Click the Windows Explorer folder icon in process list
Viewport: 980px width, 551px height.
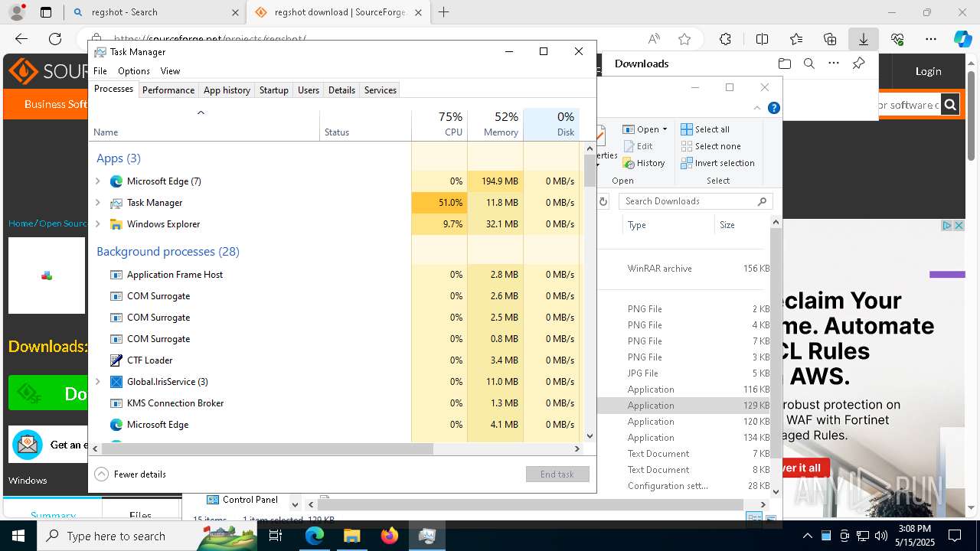pyautogui.click(x=116, y=224)
